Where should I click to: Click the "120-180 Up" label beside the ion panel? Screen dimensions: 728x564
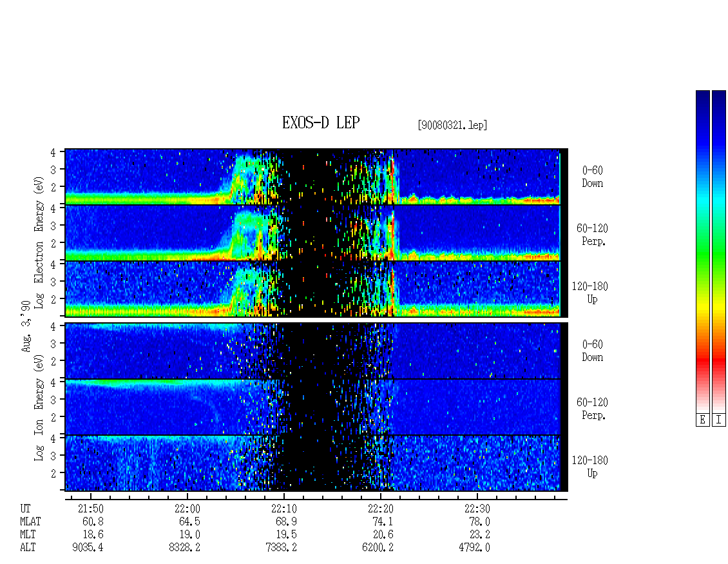tap(589, 467)
